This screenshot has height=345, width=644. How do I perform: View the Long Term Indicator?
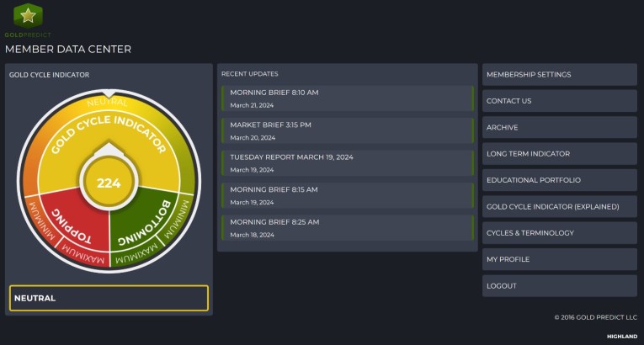coord(559,154)
